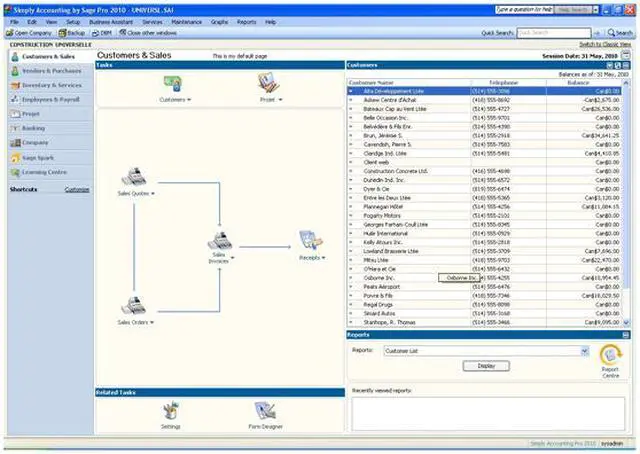This screenshot has width=640, height=454.
Task: Open the Edit menu
Action: (x=32, y=22)
